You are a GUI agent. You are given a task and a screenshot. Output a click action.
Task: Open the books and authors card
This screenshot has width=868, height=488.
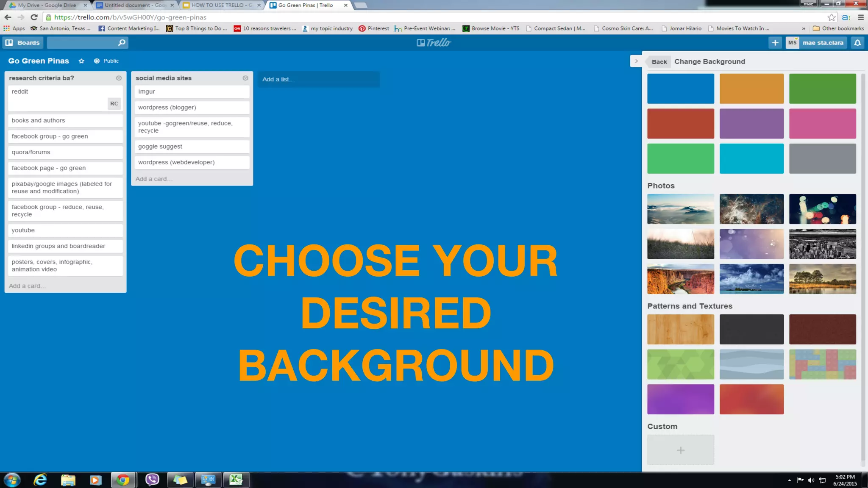pyautogui.click(x=65, y=120)
